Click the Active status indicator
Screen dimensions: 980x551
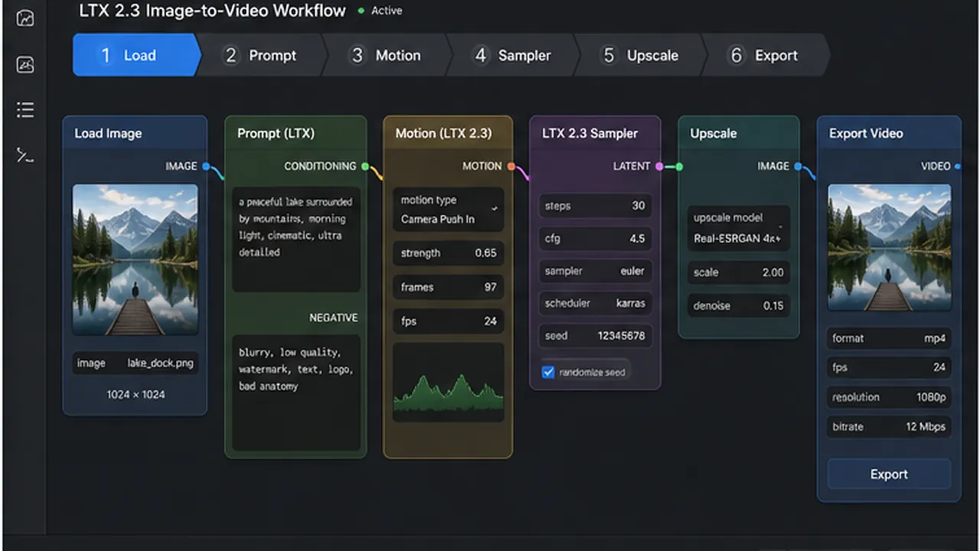coord(380,11)
